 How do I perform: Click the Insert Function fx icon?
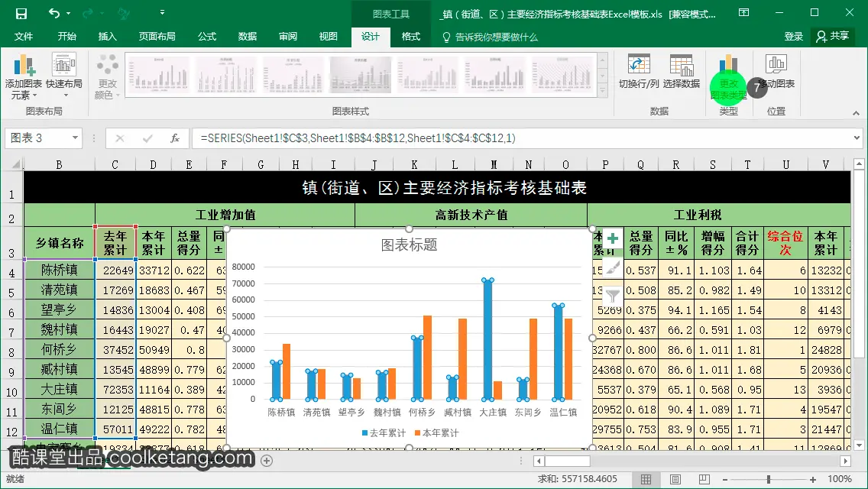174,138
